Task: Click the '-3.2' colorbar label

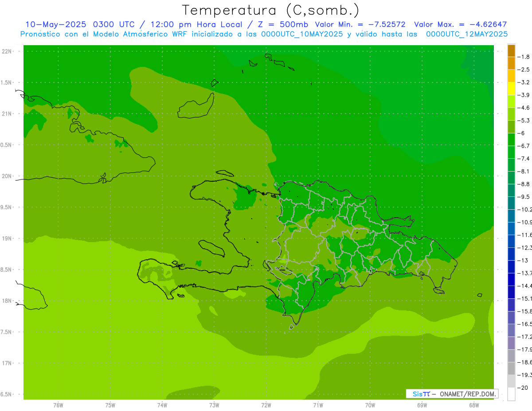Action: pyautogui.click(x=524, y=82)
